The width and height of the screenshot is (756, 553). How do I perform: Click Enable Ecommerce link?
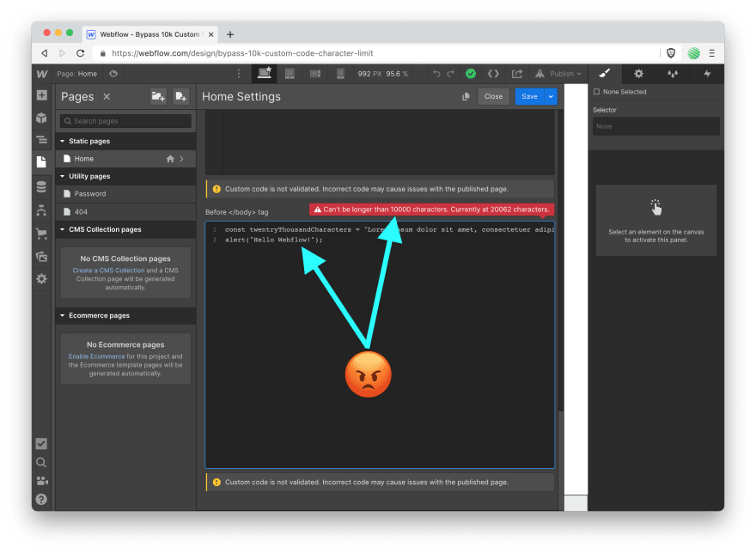[x=96, y=356]
